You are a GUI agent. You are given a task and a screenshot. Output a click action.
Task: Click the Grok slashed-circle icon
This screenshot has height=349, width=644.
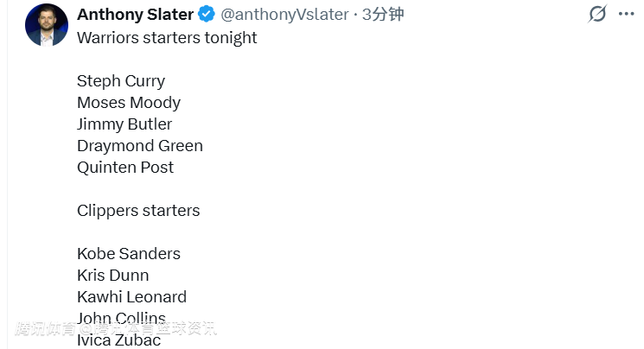click(x=597, y=14)
